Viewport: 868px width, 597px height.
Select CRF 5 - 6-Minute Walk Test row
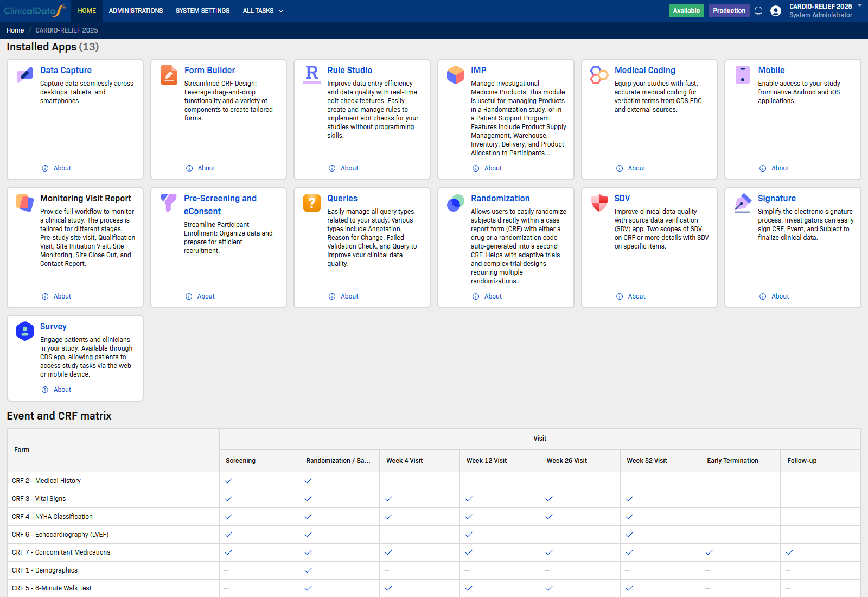(434, 588)
